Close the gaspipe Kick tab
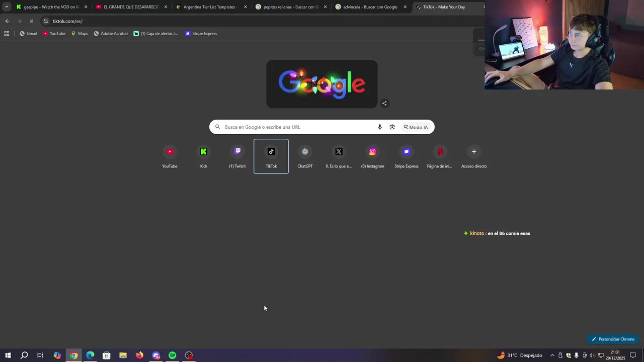The width and height of the screenshot is (644, 362). pyautogui.click(x=86, y=7)
